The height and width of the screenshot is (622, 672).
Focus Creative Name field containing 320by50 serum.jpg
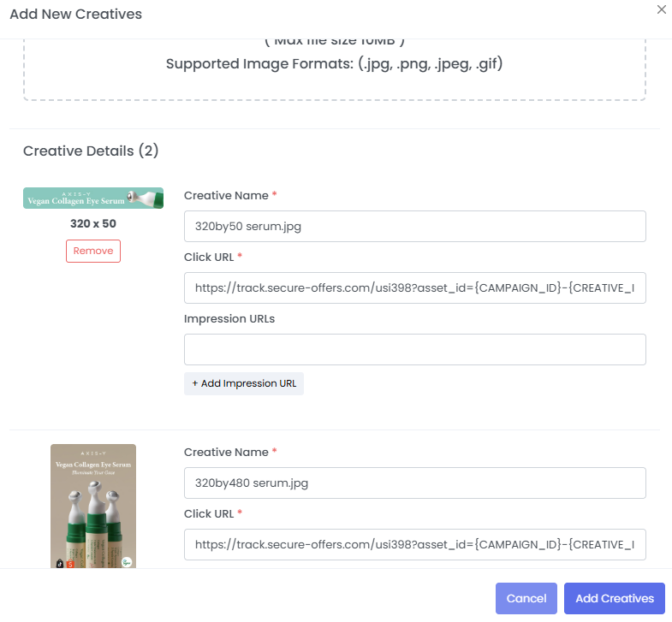coord(414,227)
